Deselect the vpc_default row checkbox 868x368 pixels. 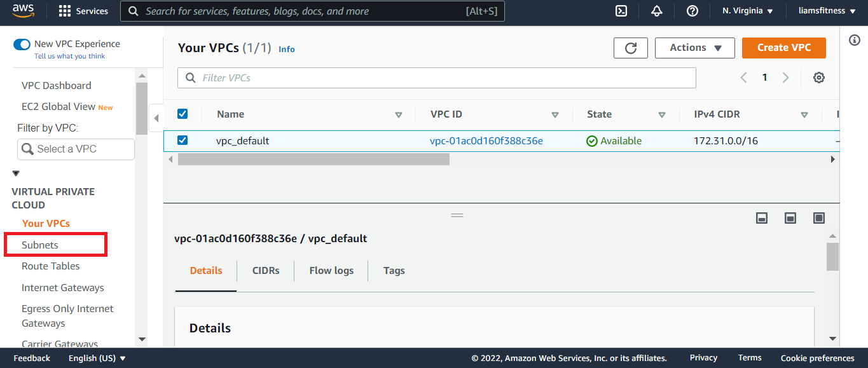[x=183, y=140]
